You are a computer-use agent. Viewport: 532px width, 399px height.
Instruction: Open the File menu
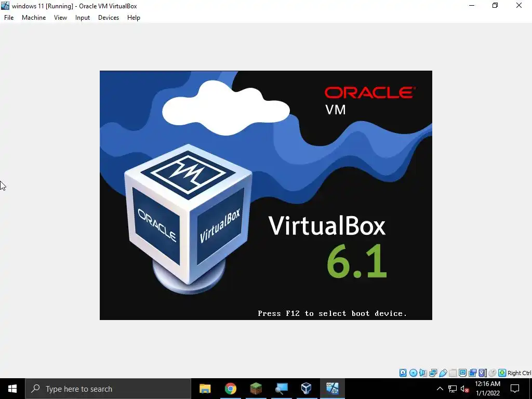9,18
